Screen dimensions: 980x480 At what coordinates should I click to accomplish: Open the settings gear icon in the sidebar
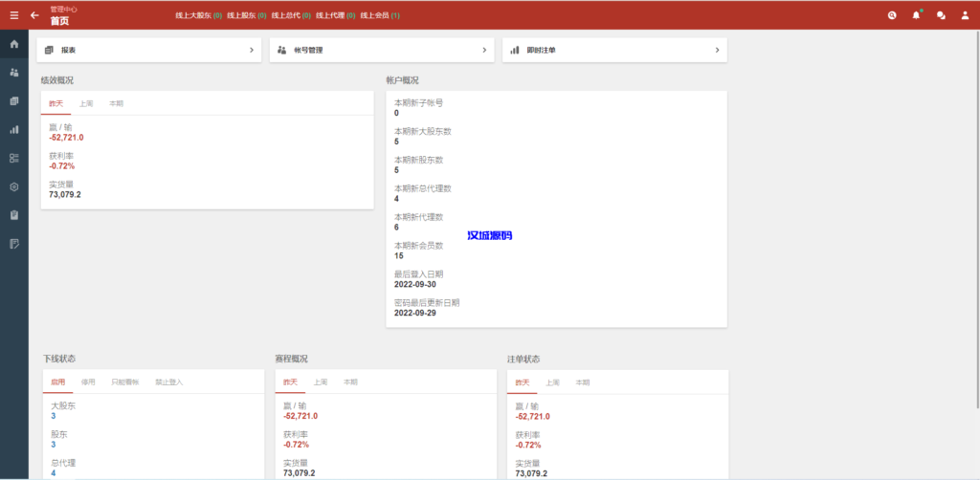tap(14, 186)
